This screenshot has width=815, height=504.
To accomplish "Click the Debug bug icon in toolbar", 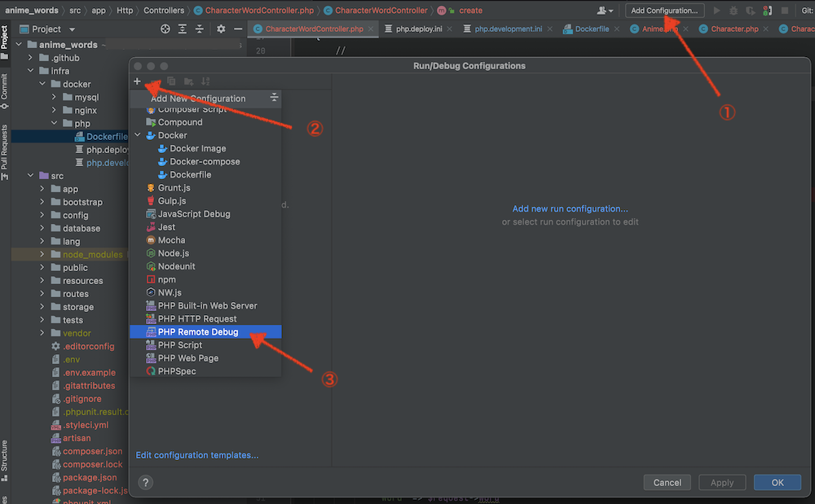I will click(733, 11).
